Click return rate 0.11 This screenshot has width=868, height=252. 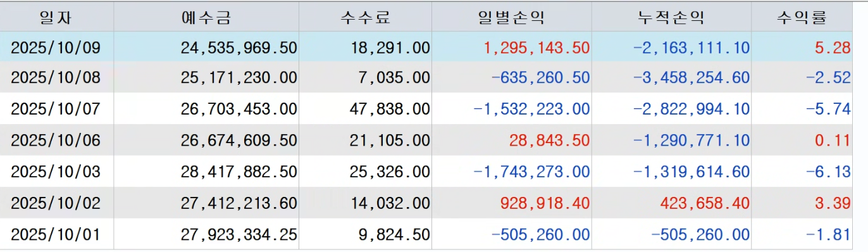click(x=833, y=140)
